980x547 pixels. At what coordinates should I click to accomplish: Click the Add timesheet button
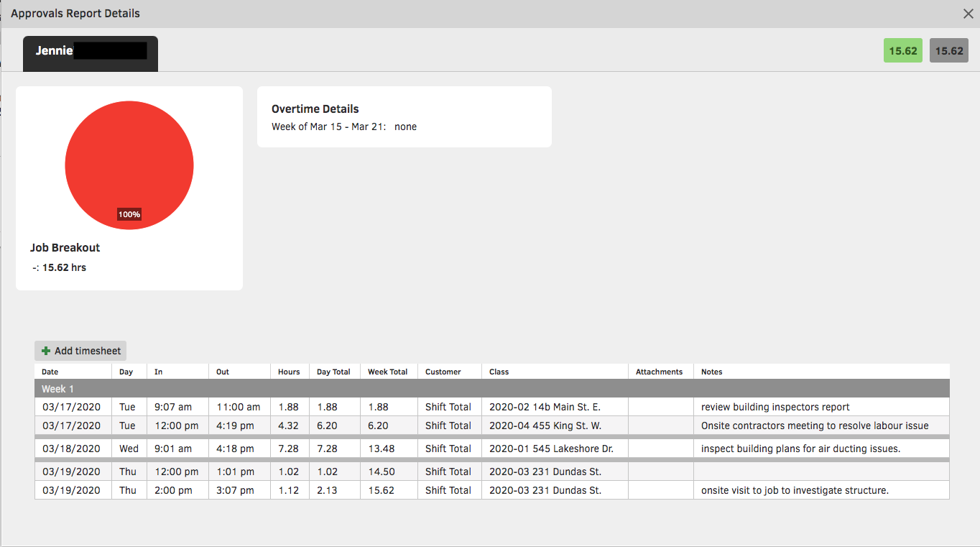(x=80, y=351)
